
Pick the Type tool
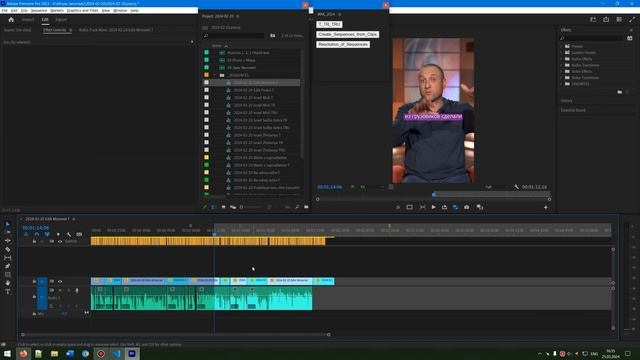click(8, 291)
